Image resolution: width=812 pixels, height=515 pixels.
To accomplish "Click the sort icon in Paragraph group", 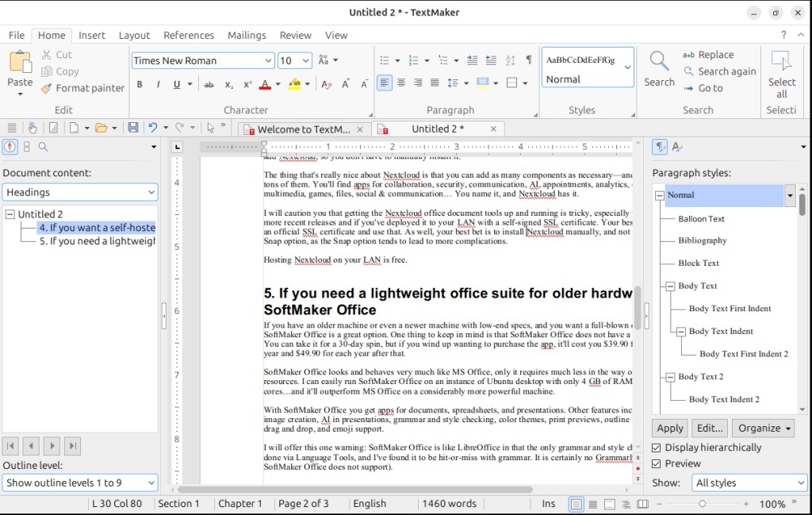I will (510, 60).
